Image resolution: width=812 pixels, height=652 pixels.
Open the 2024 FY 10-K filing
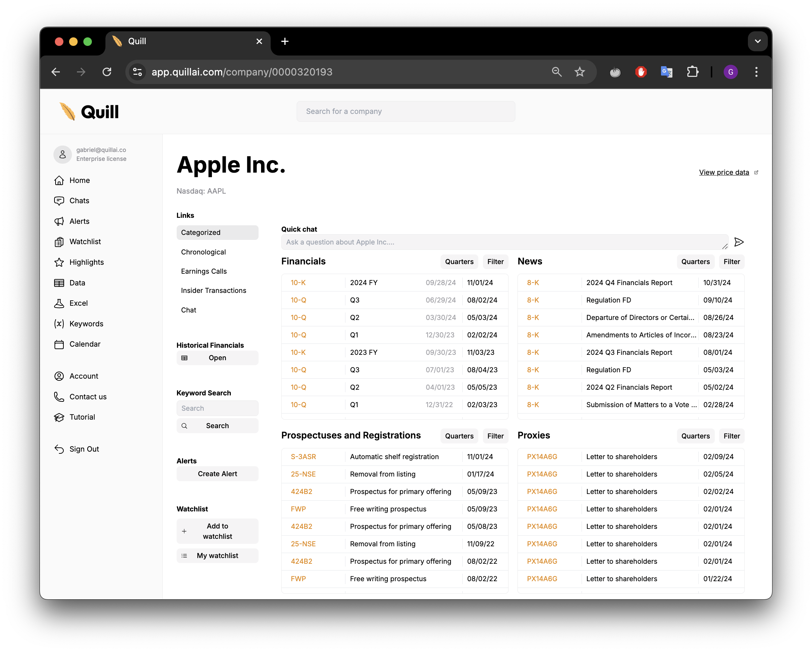394,283
